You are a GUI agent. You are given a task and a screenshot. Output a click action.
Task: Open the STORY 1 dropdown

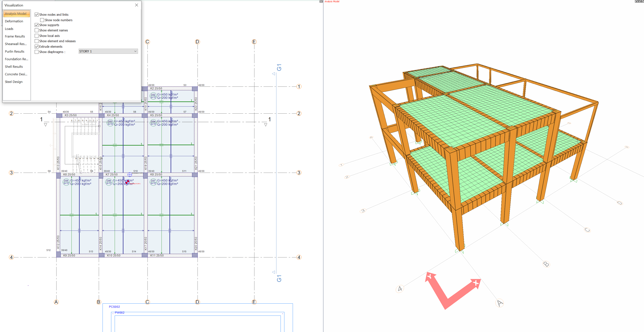click(x=108, y=51)
